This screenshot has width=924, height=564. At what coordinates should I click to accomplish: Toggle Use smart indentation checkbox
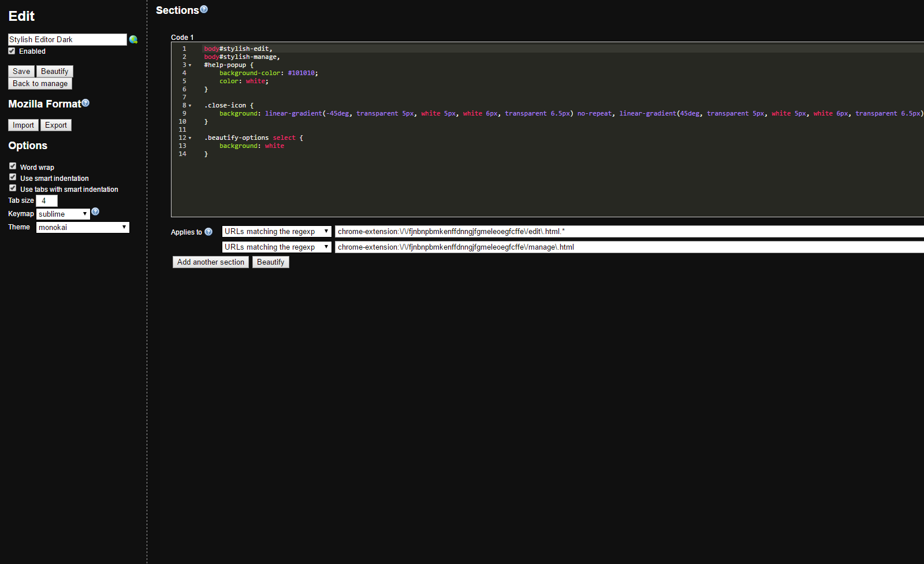click(13, 177)
